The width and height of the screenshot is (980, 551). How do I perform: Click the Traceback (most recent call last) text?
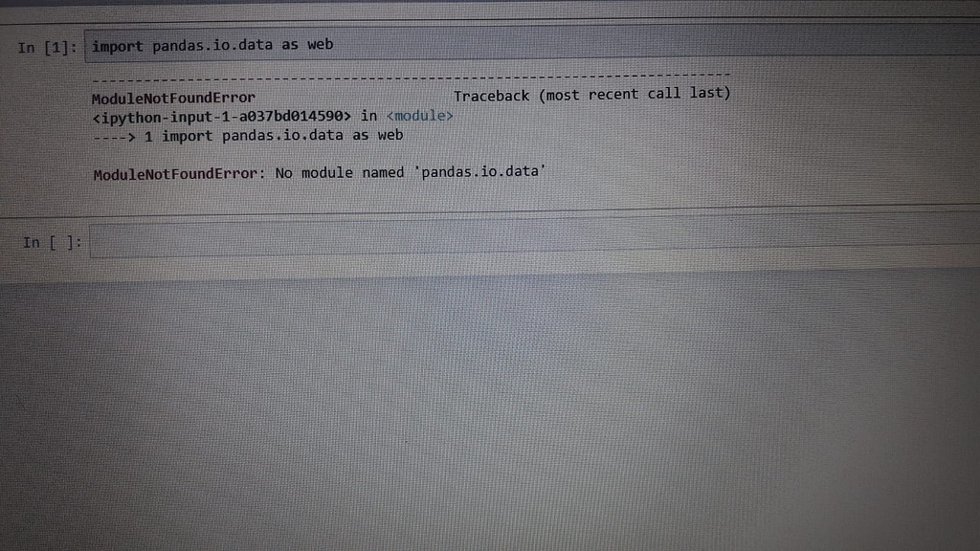pos(592,93)
